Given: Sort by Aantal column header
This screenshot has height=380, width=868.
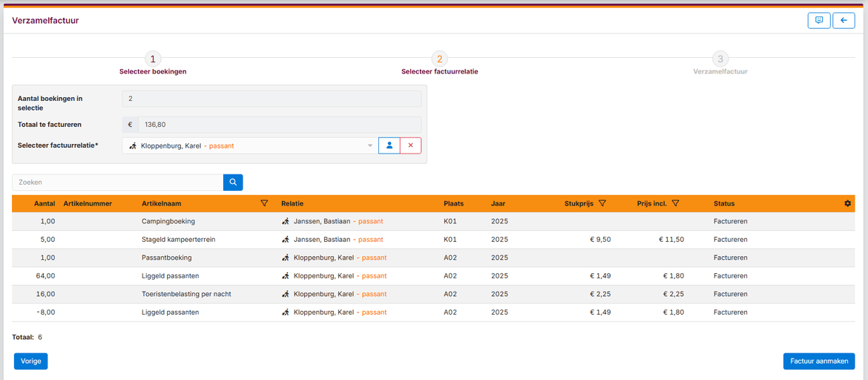Looking at the screenshot, I should point(45,203).
